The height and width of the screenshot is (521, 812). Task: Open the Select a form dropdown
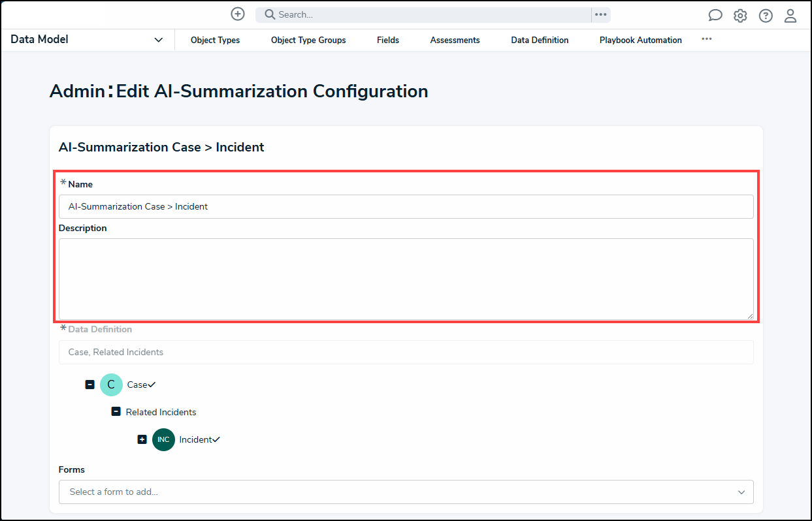[406, 492]
